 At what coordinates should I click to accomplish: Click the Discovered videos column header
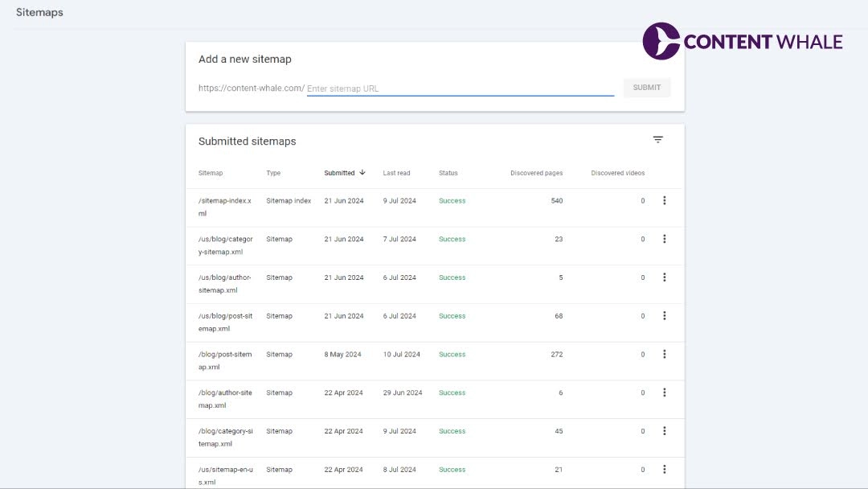point(617,173)
